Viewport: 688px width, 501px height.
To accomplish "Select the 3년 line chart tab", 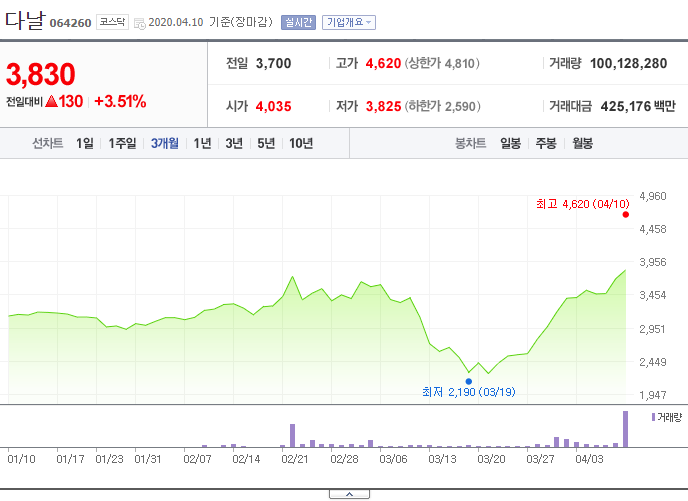I will pos(234,143).
